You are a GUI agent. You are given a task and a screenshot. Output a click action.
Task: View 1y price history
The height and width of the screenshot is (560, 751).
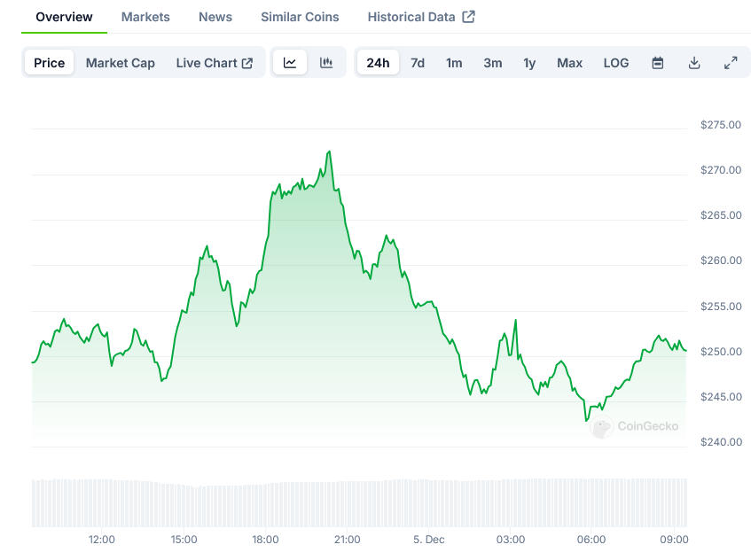tap(529, 63)
